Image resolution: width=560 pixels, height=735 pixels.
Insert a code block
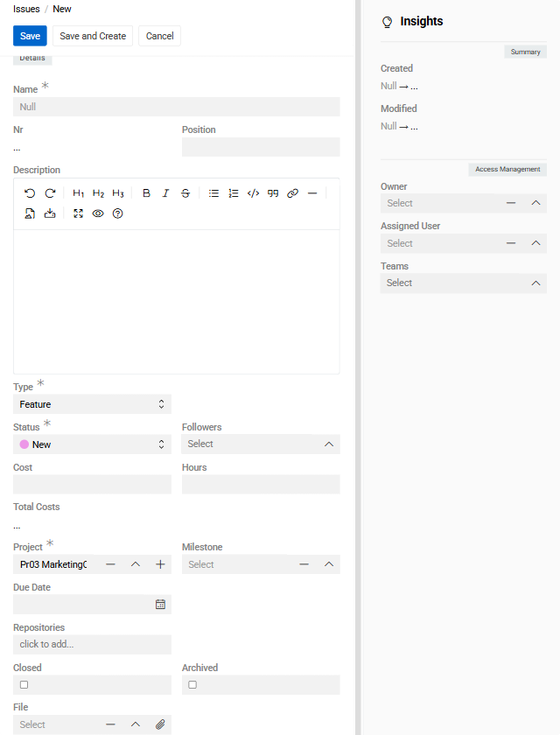pyautogui.click(x=253, y=193)
